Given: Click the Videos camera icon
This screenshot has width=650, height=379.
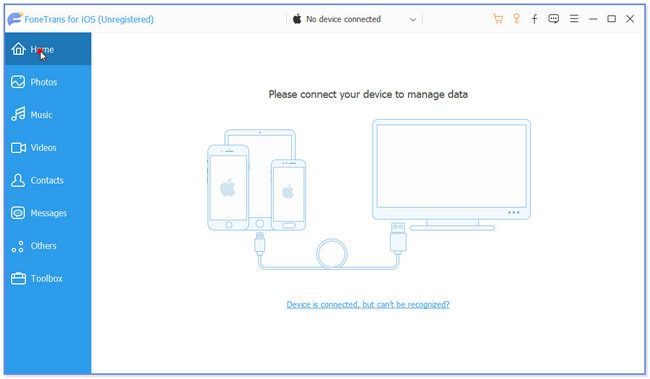Looking at the screenshot, I should click(x=18, y=148).
